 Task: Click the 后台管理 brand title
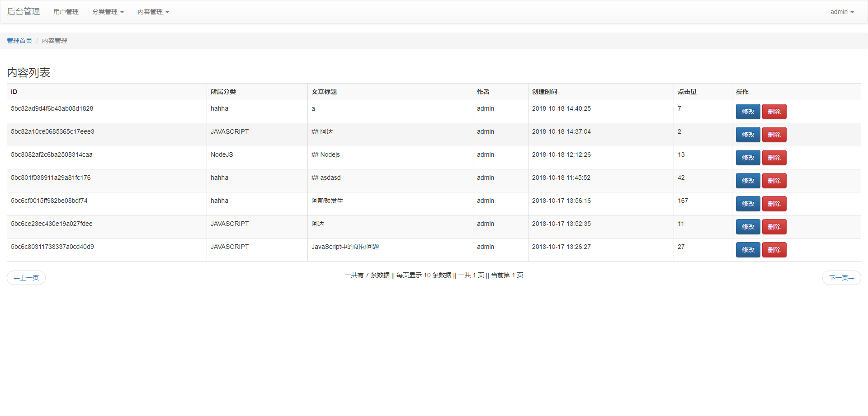pyautogui.click(x=24, y=12)
